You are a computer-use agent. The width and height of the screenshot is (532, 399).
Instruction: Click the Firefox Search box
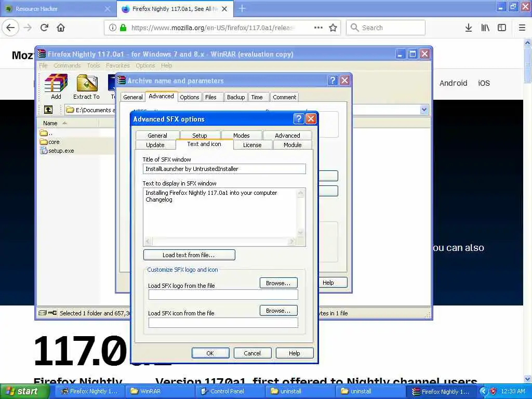[x=386, y=28]
